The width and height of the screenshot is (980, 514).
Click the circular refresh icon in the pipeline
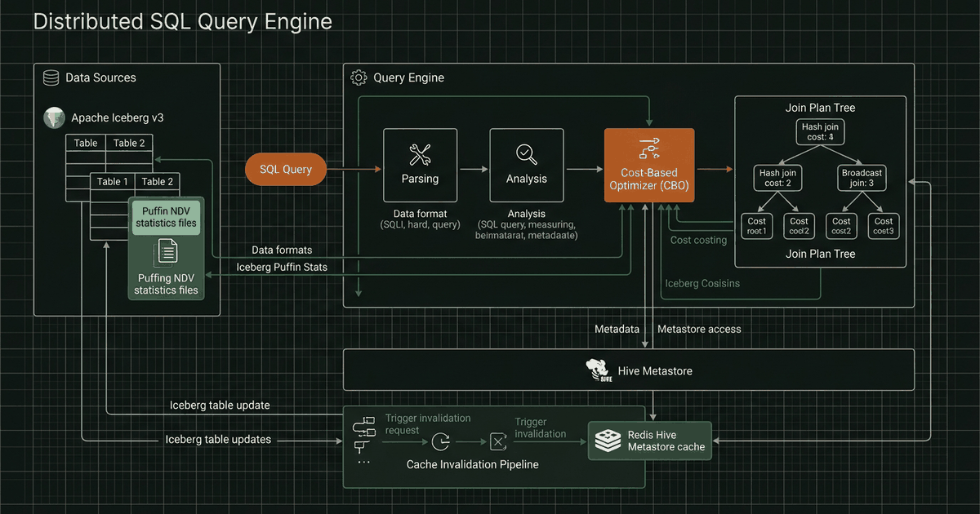(x=441, y=442)
